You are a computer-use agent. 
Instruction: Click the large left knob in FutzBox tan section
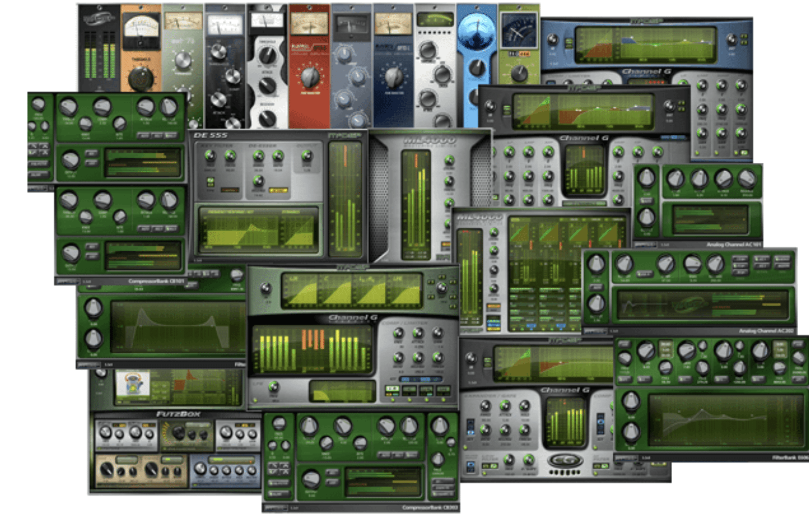coord(107,469)
